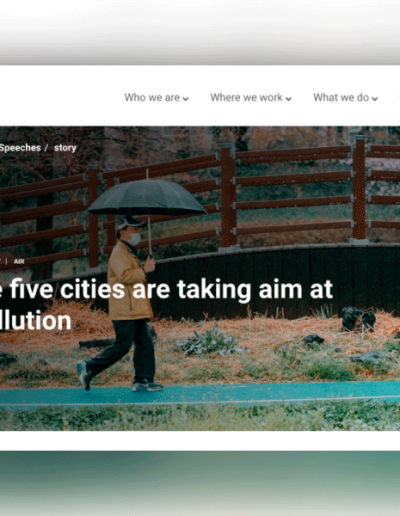
Task: Open the Who we are menu label
Action: 152,98
